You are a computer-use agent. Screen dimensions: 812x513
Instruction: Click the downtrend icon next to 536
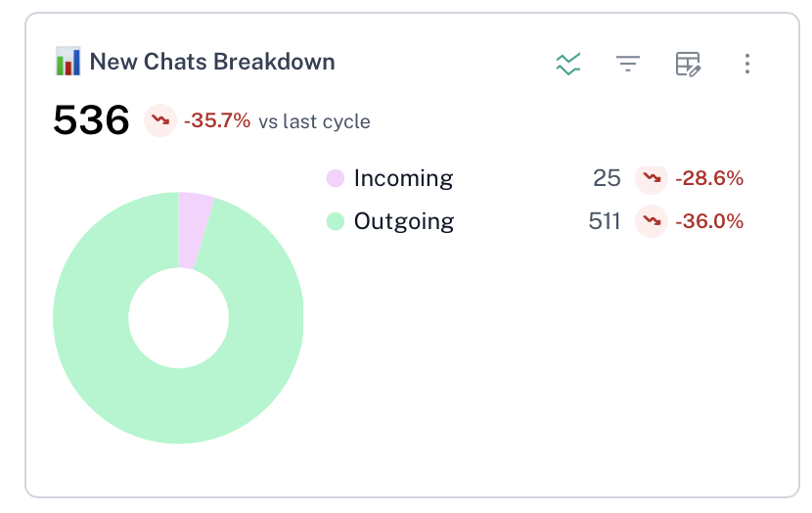click(160, 121)
